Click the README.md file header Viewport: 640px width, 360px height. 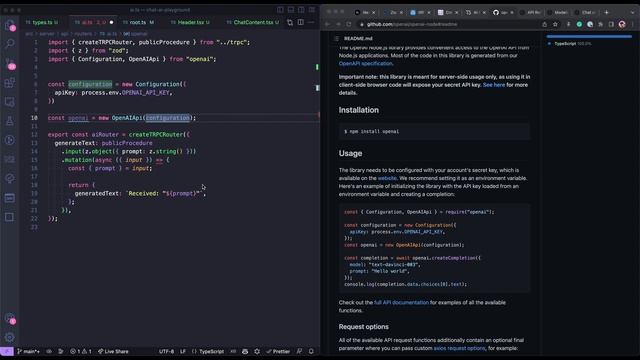(358, 38)
